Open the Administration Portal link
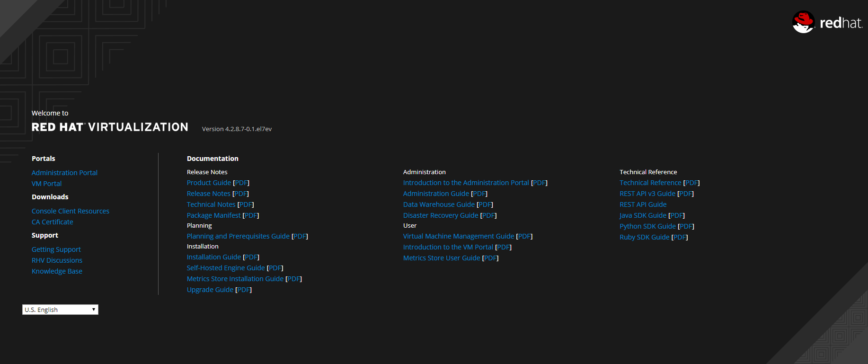Viewport: 868px width, 364px height. pos(64,173)
